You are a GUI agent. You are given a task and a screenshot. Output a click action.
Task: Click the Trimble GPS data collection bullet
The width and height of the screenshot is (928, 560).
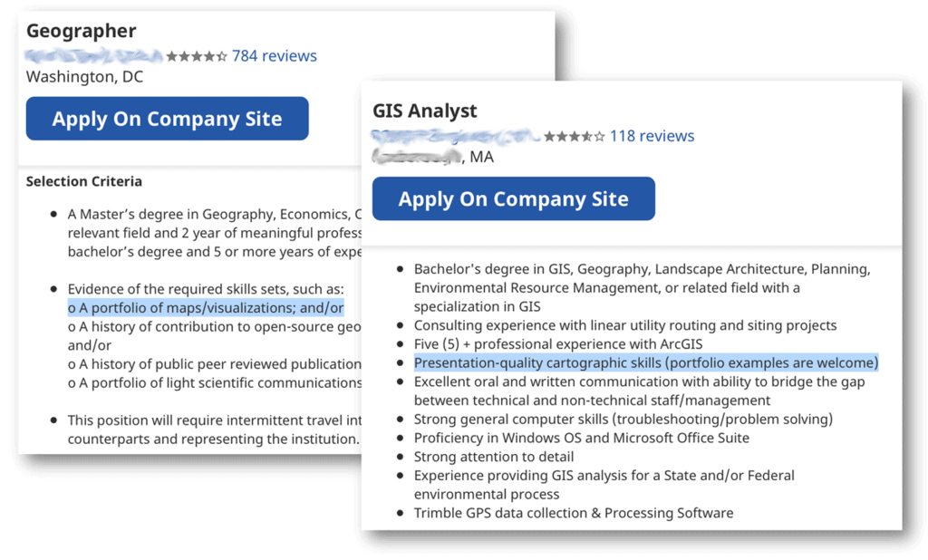click(x=573, y=513)
